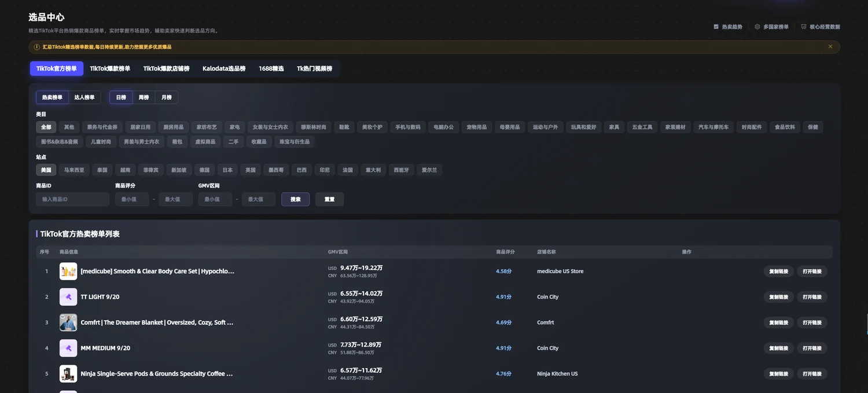
Task: Select the 月榜 monthly ranking
Action: click(x=167, y=97)
